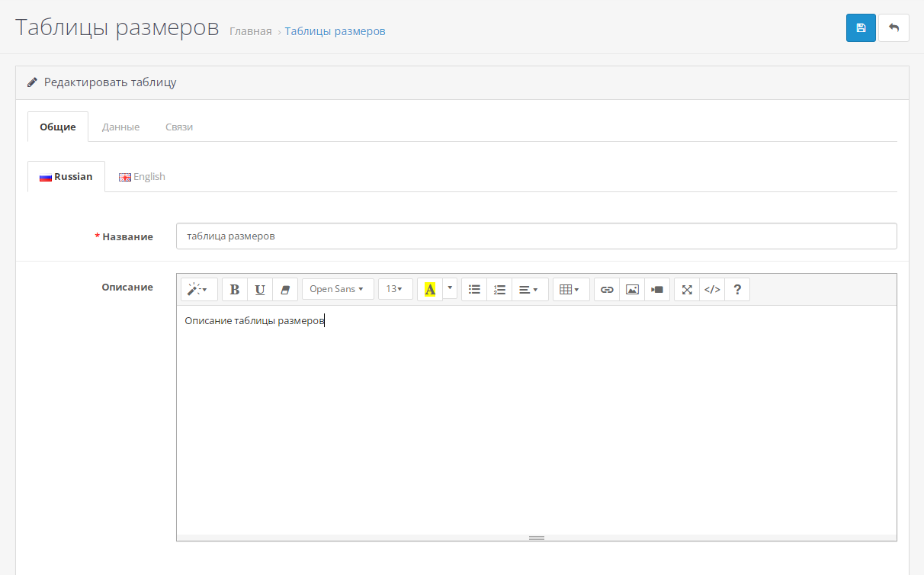Screen dimensions: 924x575
Task: Switch to the Данные tab
Action: click(120, 127)
